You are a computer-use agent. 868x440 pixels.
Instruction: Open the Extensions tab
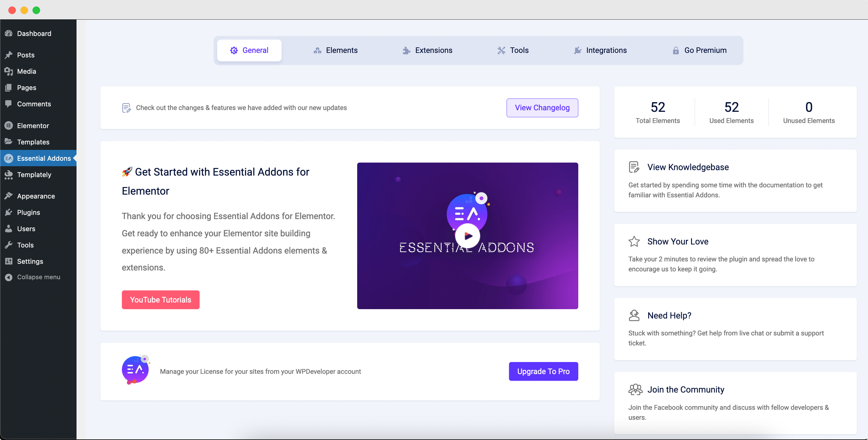tap(427, 50)
